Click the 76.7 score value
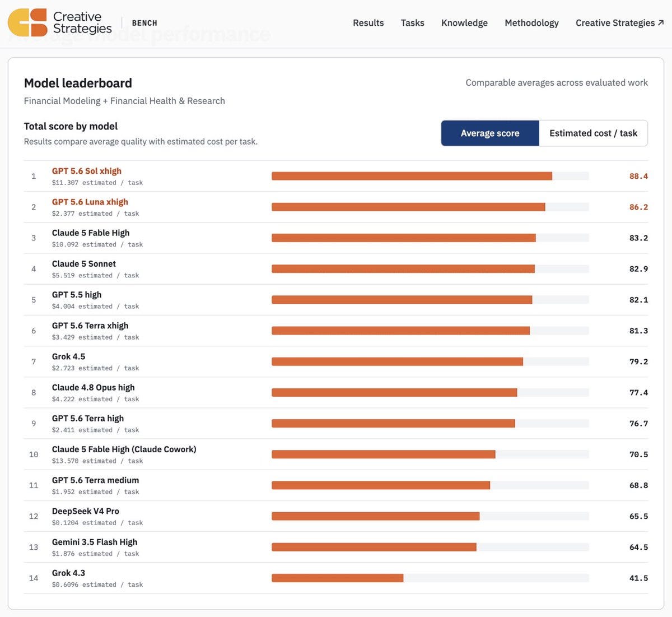This screenshot has height=617, width=672. [x=638, y=423]
